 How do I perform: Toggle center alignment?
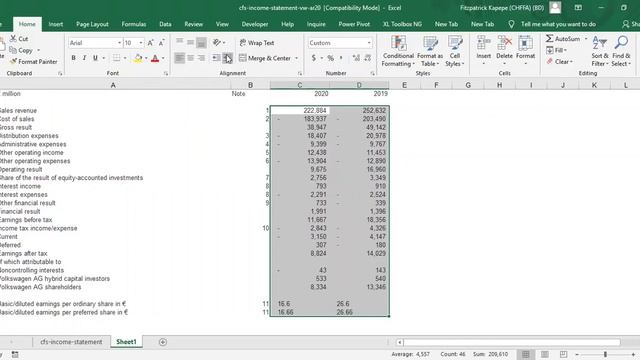point(190,58)
